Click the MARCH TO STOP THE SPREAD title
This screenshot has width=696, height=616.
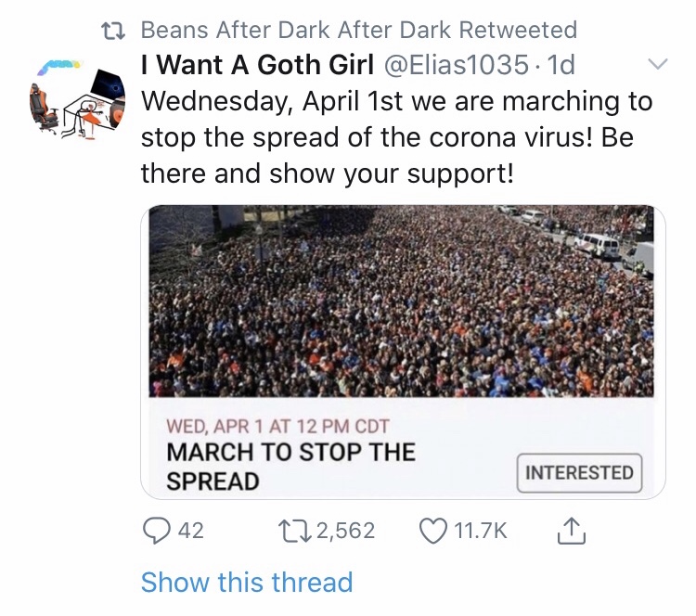point(290,467)
